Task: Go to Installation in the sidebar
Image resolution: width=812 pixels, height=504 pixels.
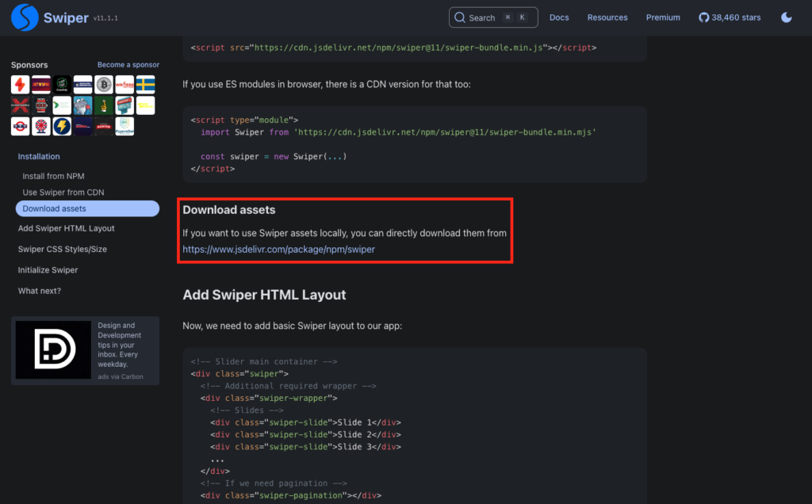Action: tap(39, 156)
